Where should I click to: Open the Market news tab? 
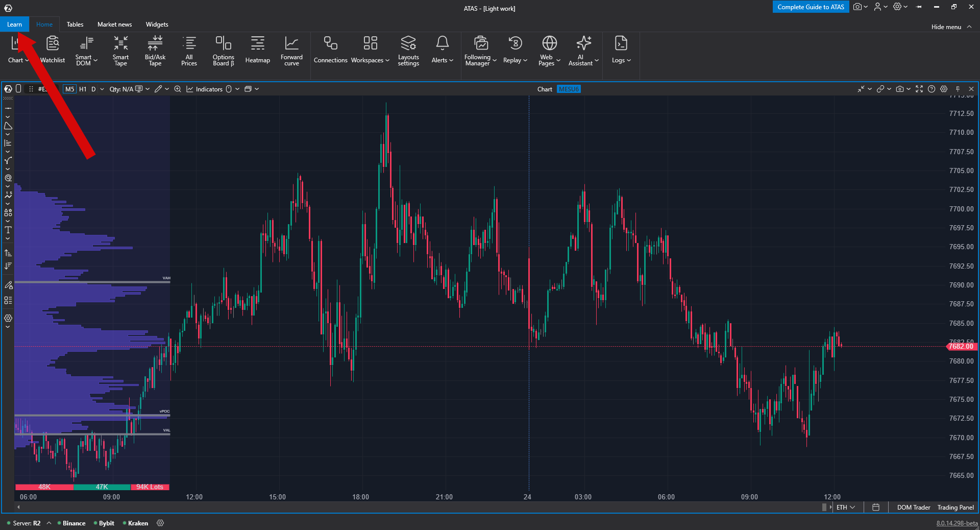(x=115, y=25)
